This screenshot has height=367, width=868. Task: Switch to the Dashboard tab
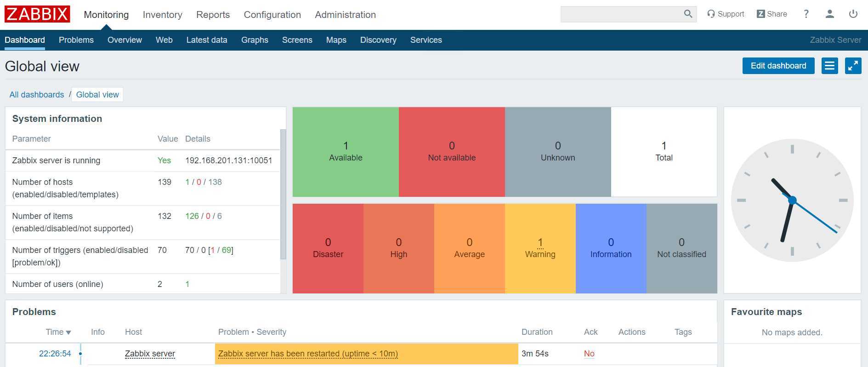(x=25, y=40)
